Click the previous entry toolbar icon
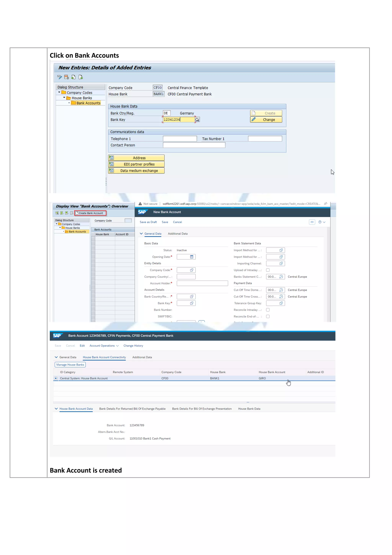Screen dimensions: 392x555 click(x=73, y=77)
